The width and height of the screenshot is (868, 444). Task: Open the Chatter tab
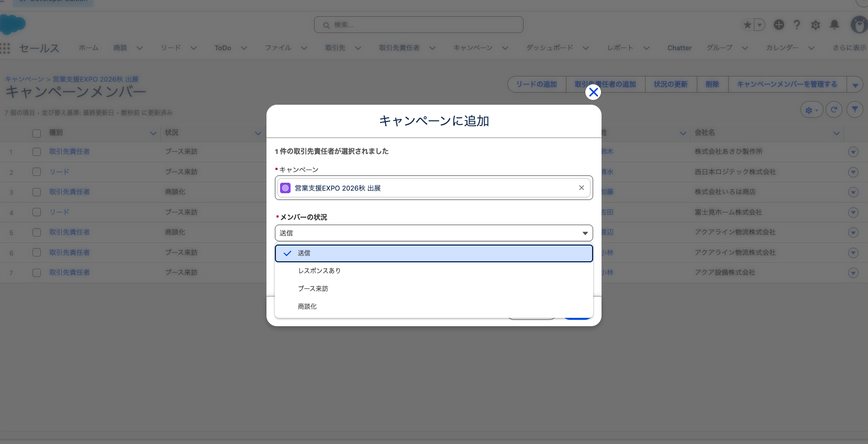coord(680,48)
